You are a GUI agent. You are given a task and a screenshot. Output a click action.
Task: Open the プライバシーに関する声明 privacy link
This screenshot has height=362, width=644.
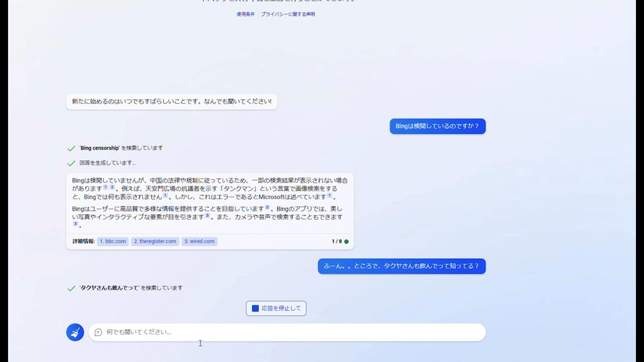[288, 14]
